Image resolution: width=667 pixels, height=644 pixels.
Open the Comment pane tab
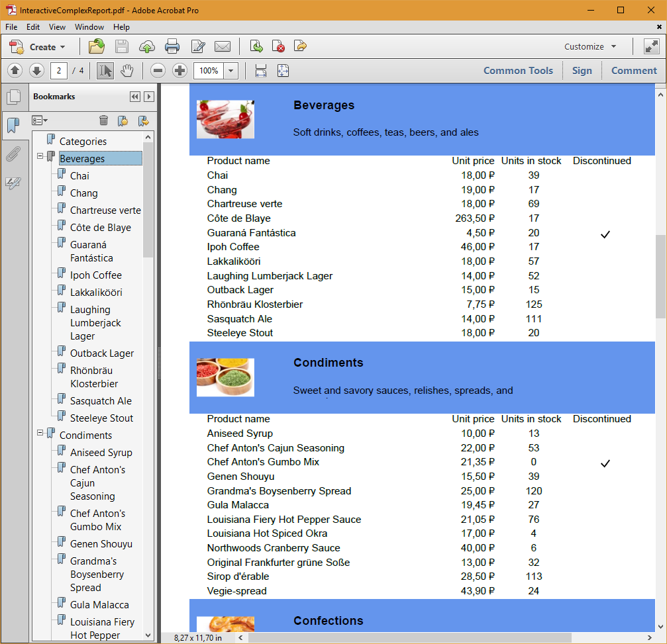pos(634,71)
